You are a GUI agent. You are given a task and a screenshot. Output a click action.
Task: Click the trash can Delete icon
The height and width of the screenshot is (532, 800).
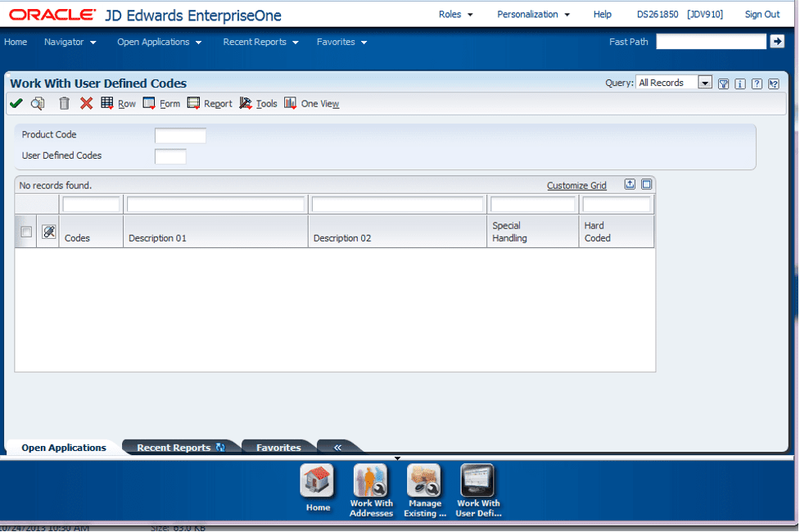pyautogui.click(x=64, y=103)
